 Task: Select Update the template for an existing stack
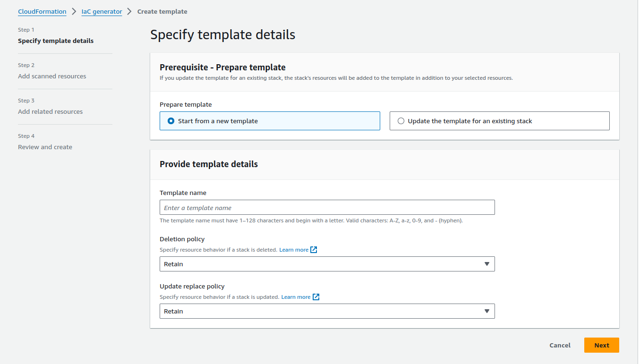pos(401,121)
